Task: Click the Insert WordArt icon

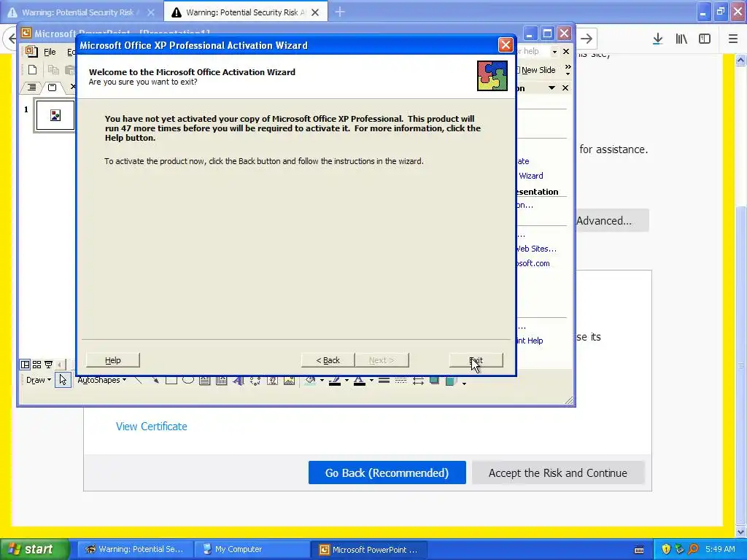Action: click(239, 380)
